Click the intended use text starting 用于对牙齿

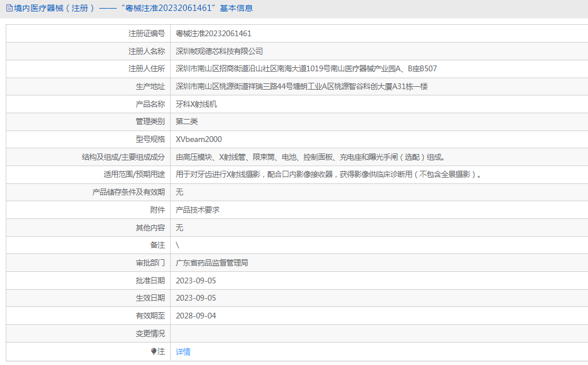[x=329, y=174]
